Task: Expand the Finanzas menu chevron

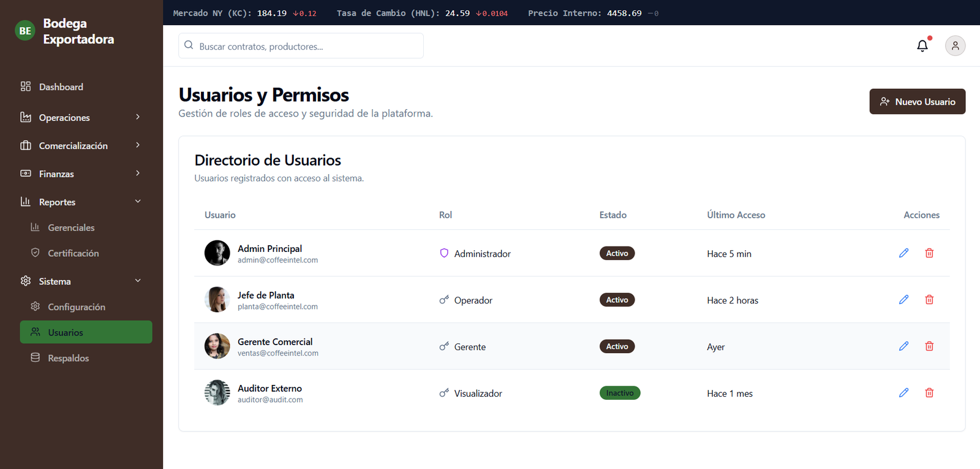Action: (138, 173)
